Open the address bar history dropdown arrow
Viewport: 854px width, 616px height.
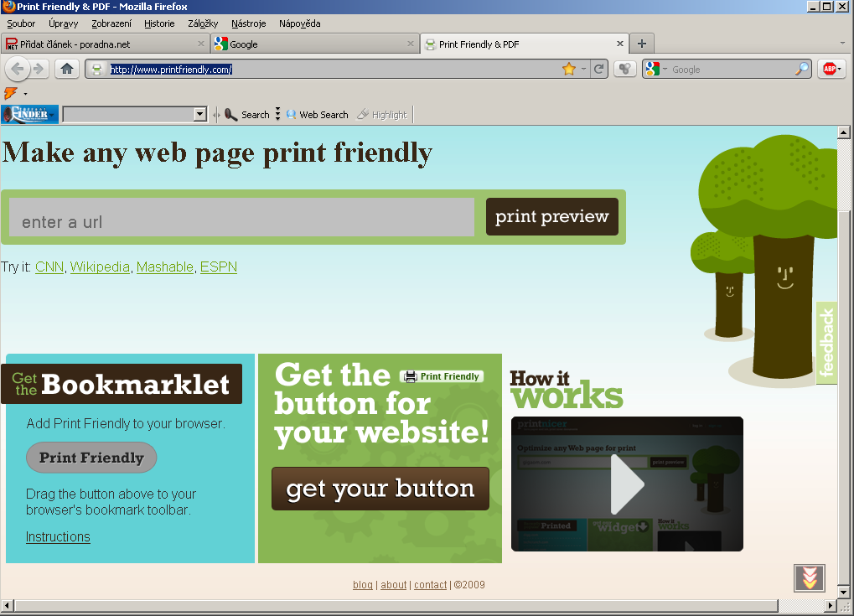(x=583, y=70)
